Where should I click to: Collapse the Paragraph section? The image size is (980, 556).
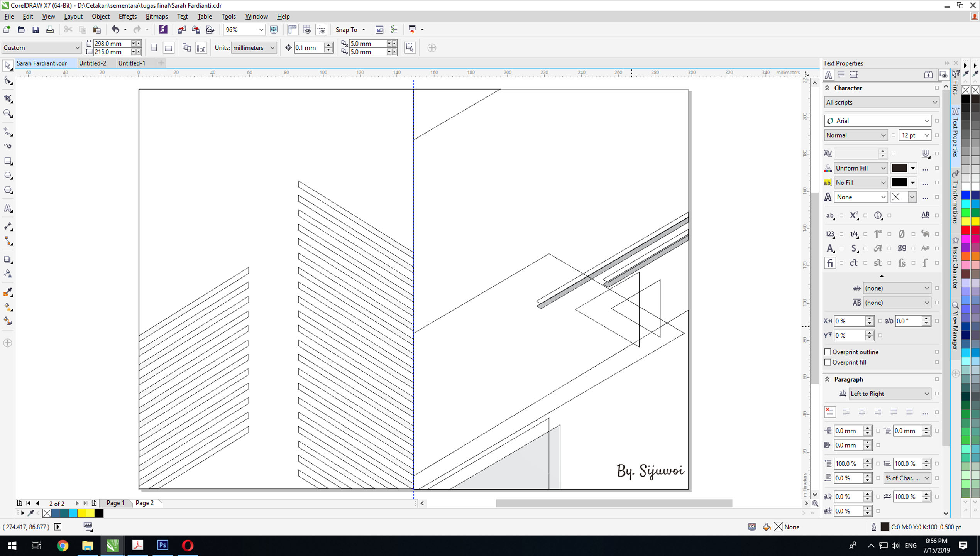coord(827,379)
